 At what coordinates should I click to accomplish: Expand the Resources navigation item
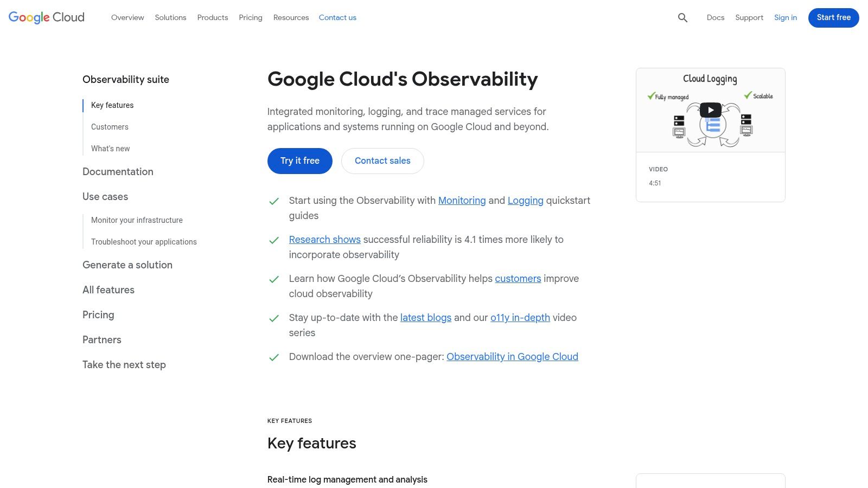[291, 17]
